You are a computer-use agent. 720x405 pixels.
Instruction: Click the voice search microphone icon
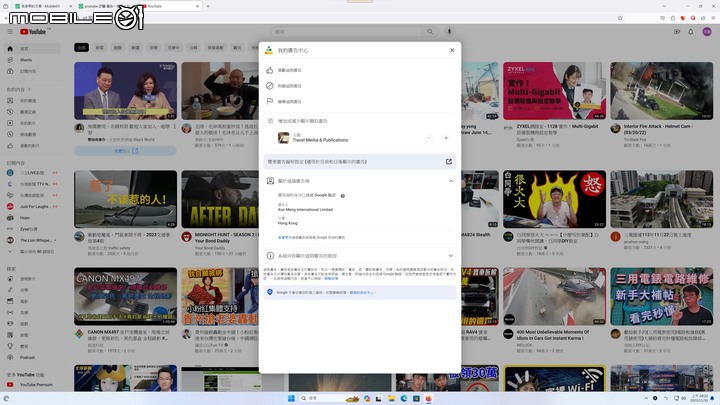click(x=449, y=32)
